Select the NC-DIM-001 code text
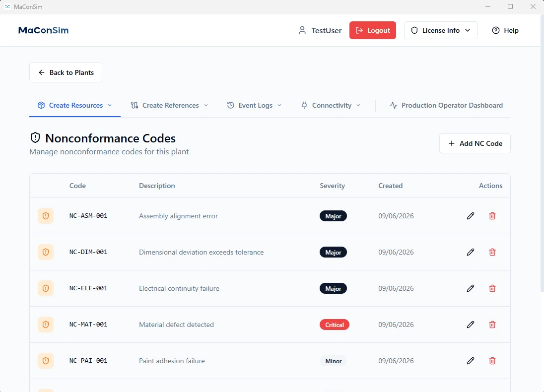 pos(88,252)
